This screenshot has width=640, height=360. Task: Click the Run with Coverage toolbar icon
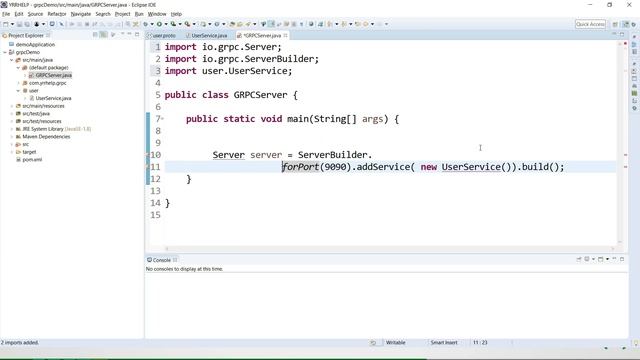pyautogui.click(x=173, y=24)
